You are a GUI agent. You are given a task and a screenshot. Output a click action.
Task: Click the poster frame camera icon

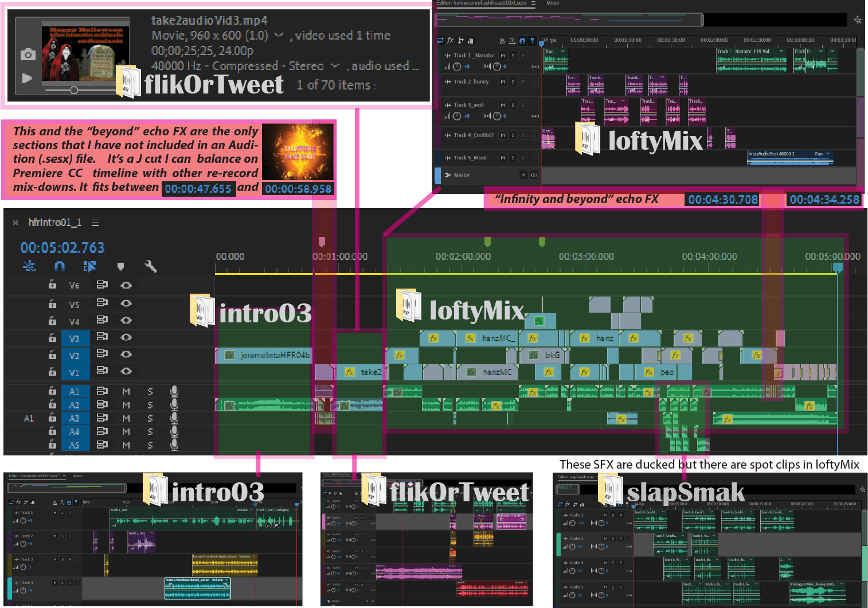coord(28,54)
